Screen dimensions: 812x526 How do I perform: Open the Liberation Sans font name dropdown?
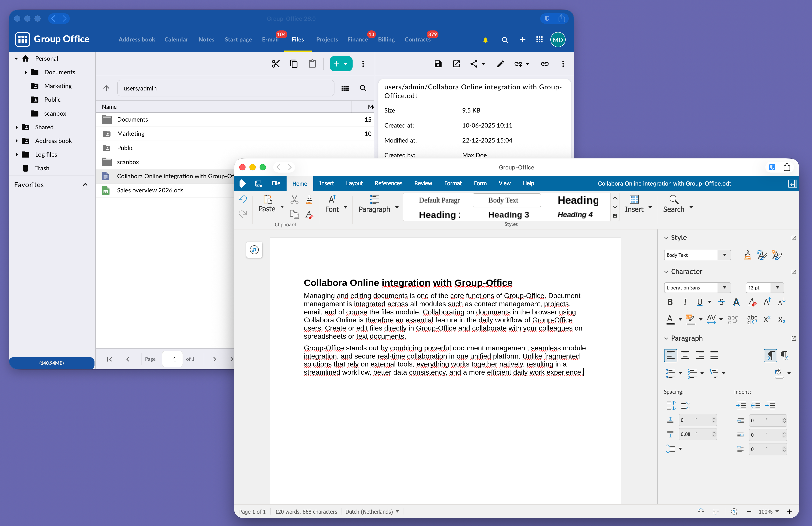(x=724, y=287)
